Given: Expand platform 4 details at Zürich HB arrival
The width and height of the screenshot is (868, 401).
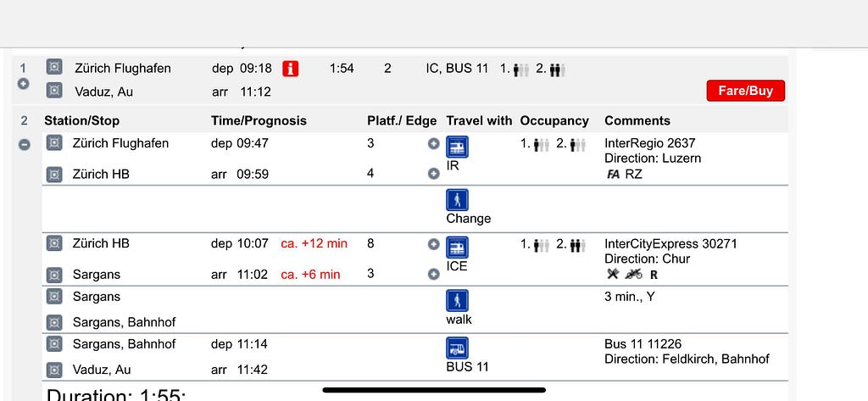Looking at the screenshot, I should pyautogui.click(x=433, y=173).
